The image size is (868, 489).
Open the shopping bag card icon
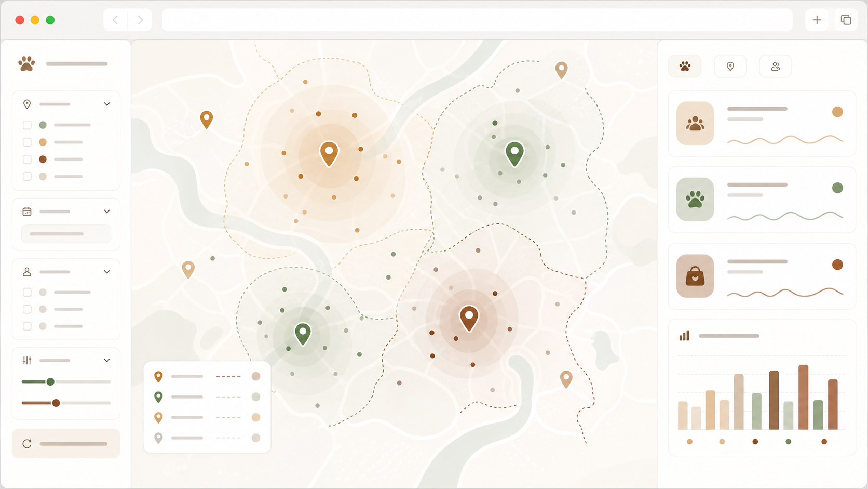(695, 276)
